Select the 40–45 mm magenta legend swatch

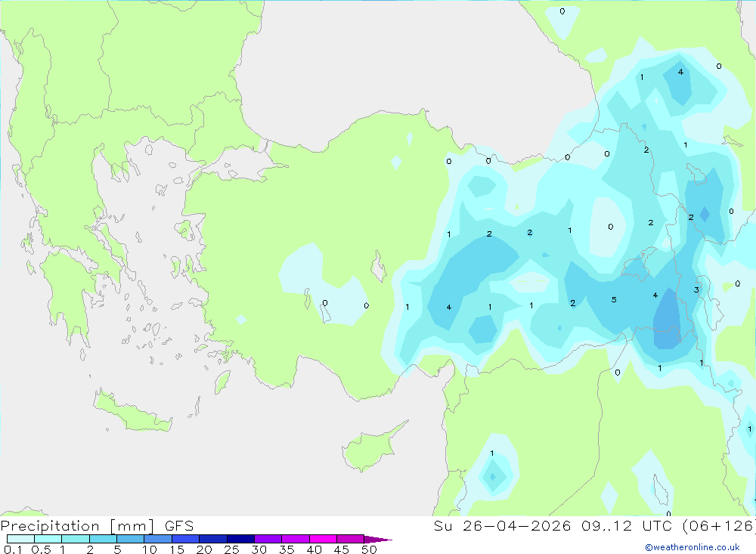tap(323, 539)
